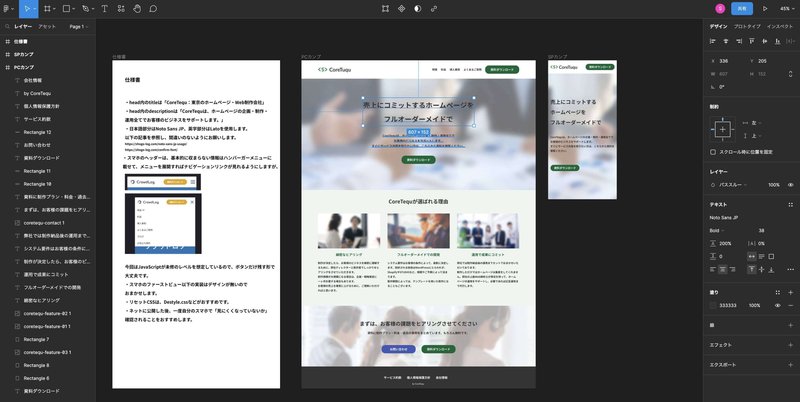The width and height of the screenshot is (800, 402).
Task: Open the Figma main menu
Action: tap(7, 9)
